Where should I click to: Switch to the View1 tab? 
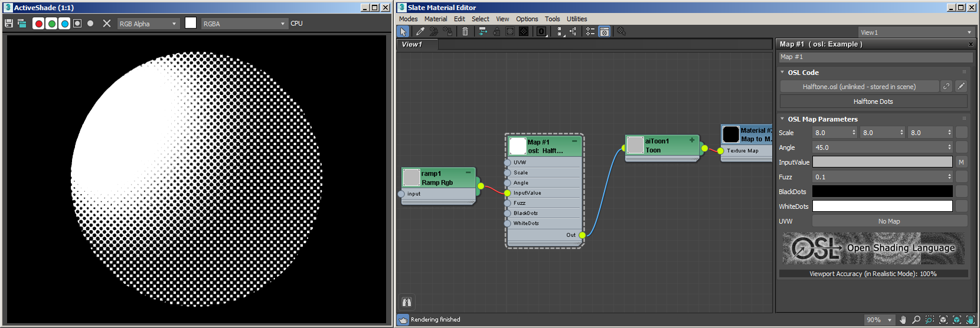tap(417, 44)
